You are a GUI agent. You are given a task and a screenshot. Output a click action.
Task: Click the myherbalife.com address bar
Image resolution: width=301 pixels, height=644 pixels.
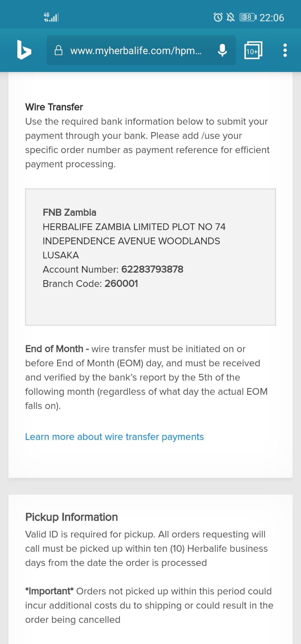coord(136,51)
